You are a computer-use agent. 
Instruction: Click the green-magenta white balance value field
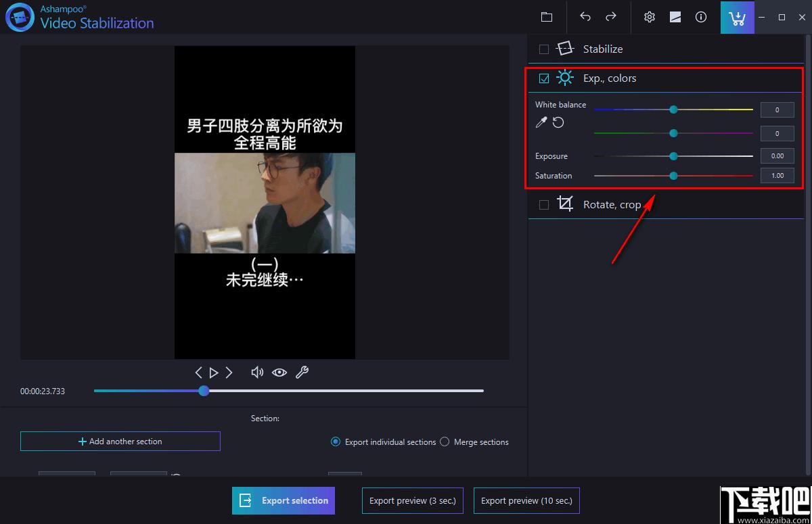coord(777,133)
